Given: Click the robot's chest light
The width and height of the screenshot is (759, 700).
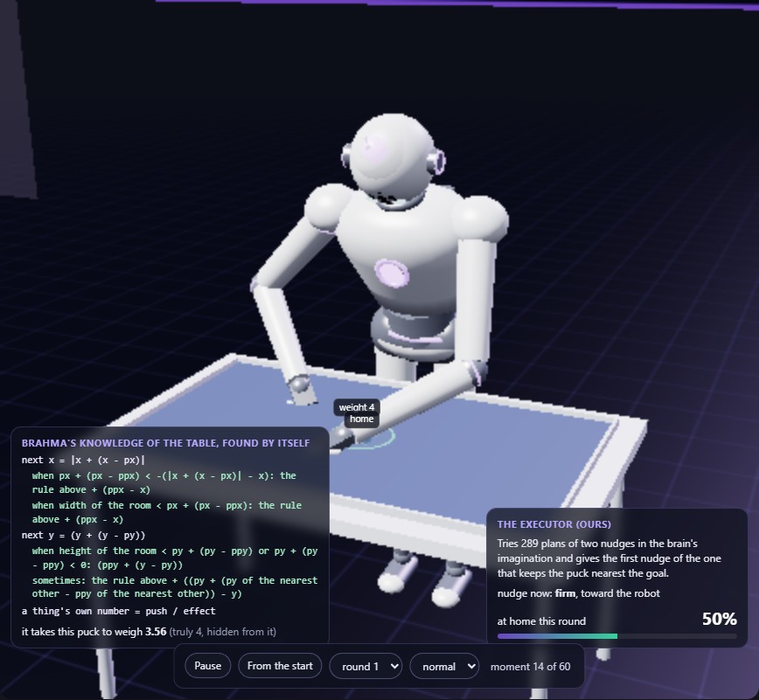Looking at the screenshot, I should click(x=391, y=274).
